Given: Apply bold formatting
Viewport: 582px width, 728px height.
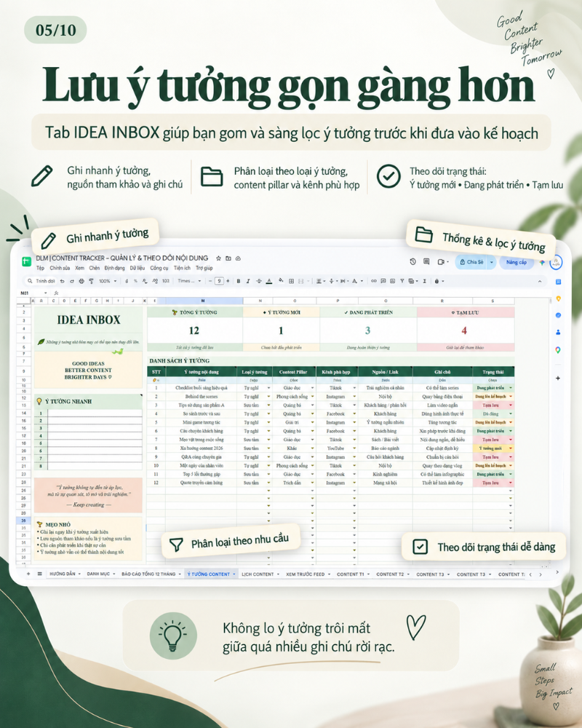Looking at the screenshot, I should click(x=239, y=281).
